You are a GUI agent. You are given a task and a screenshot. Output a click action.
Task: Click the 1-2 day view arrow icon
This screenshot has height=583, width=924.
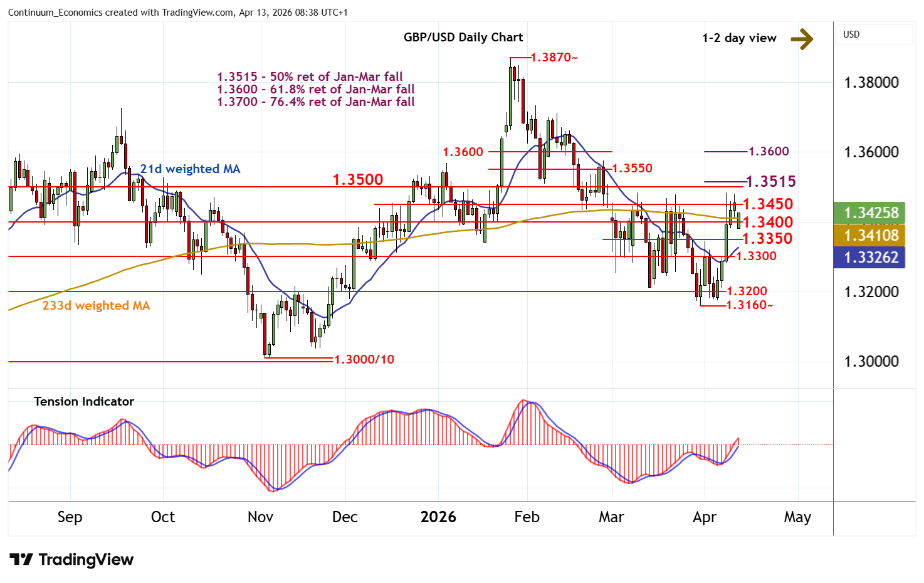pos(802,39)
